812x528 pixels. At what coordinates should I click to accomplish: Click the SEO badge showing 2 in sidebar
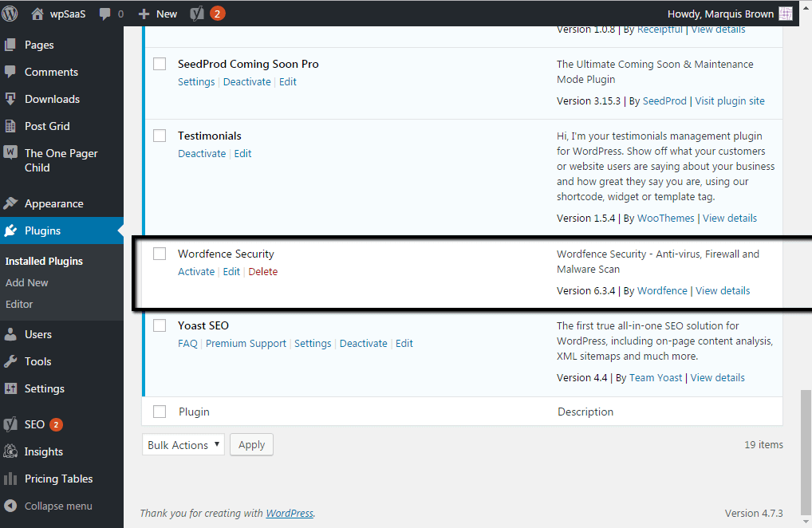coord(56,424)
